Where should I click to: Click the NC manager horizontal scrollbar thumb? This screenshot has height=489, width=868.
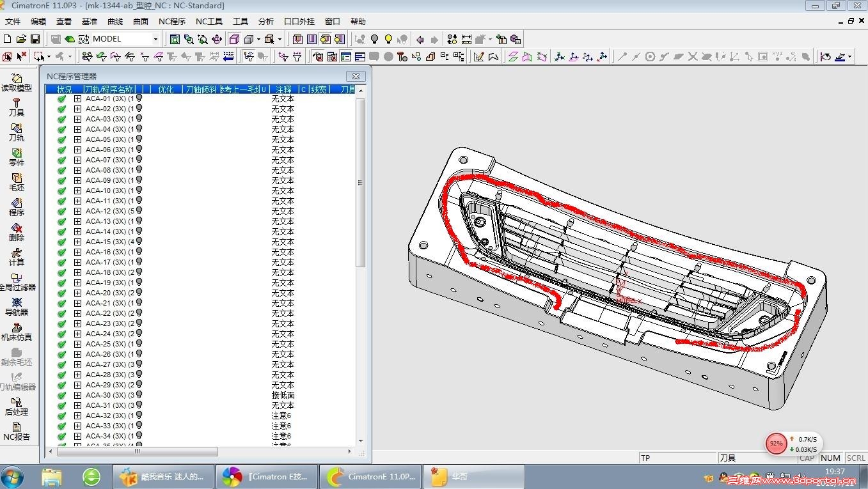click(138, 451)
